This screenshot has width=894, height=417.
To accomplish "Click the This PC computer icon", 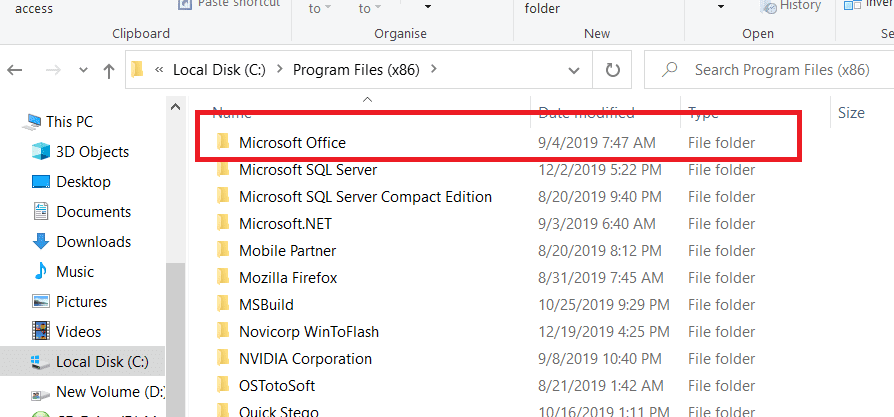I will (31, 122).
